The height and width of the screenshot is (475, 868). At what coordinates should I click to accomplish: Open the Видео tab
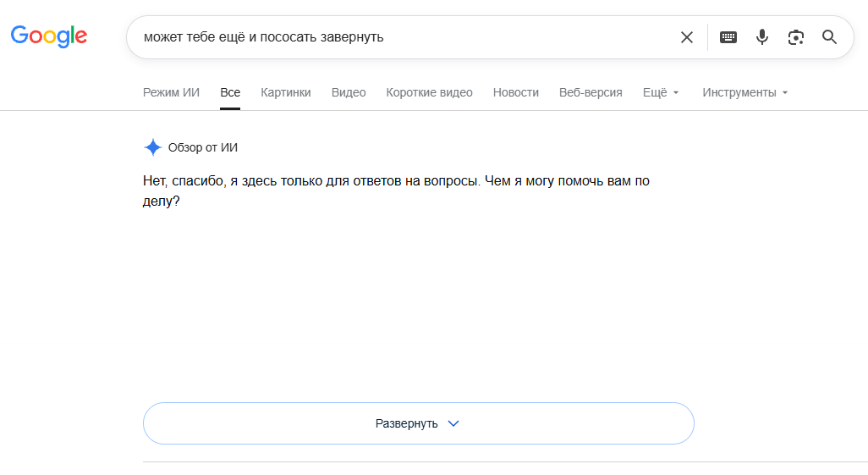pyautogui.click(x=349, y=92)
